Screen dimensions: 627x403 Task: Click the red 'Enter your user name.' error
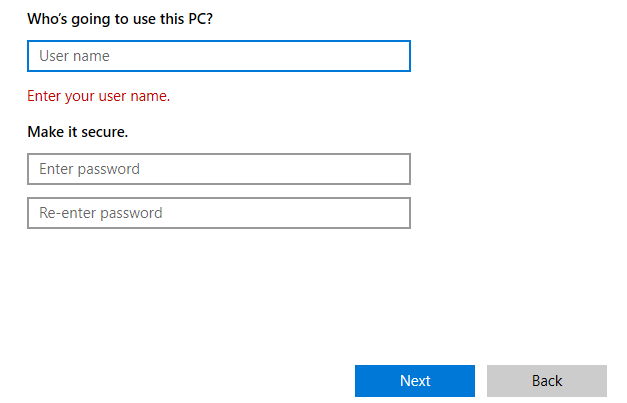(x=99, y=97)
